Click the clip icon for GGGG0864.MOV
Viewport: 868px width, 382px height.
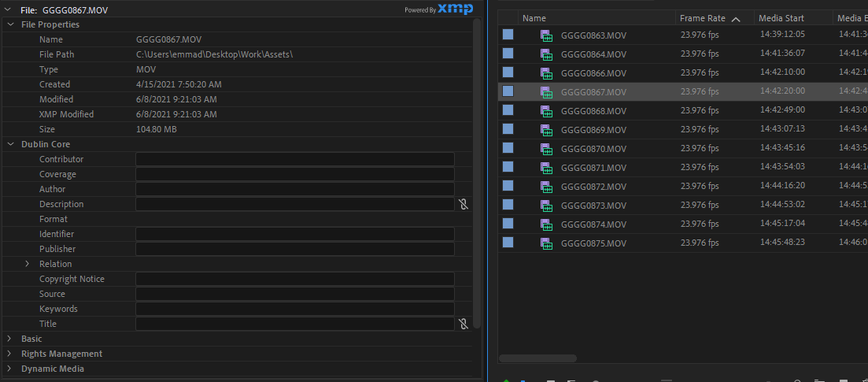(547, 55)
